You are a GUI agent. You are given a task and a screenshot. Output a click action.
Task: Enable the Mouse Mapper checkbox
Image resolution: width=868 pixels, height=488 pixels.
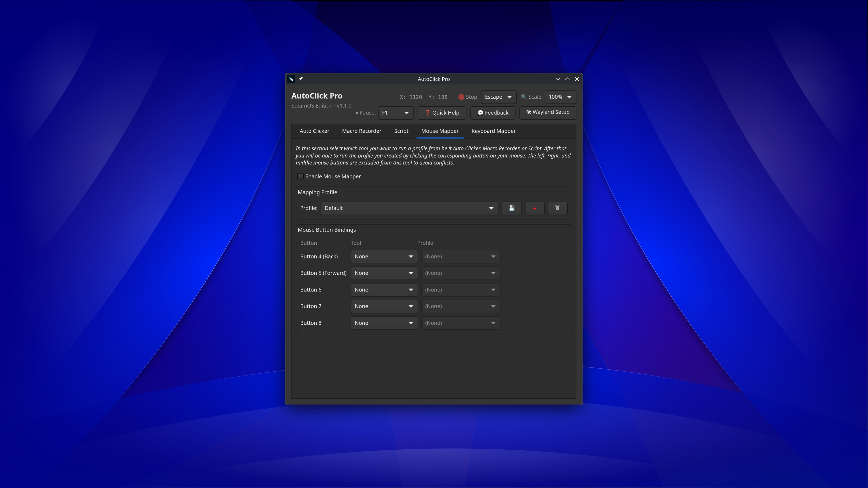[301, 176]
